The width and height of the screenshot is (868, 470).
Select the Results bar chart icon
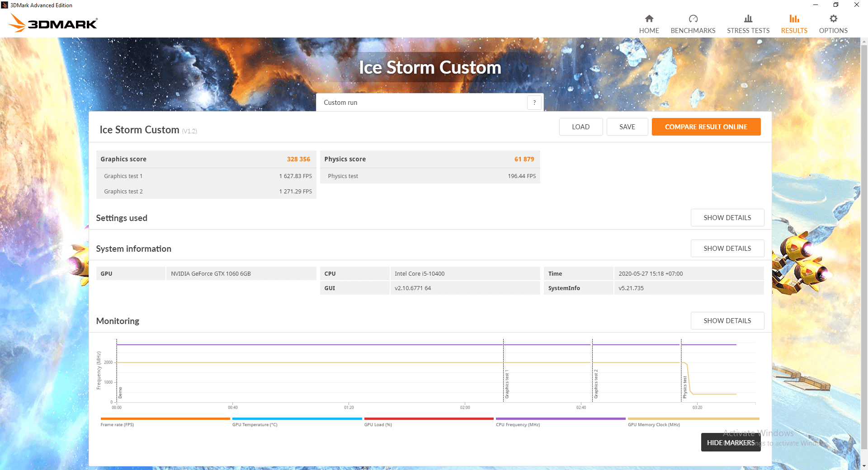(794, 19)
